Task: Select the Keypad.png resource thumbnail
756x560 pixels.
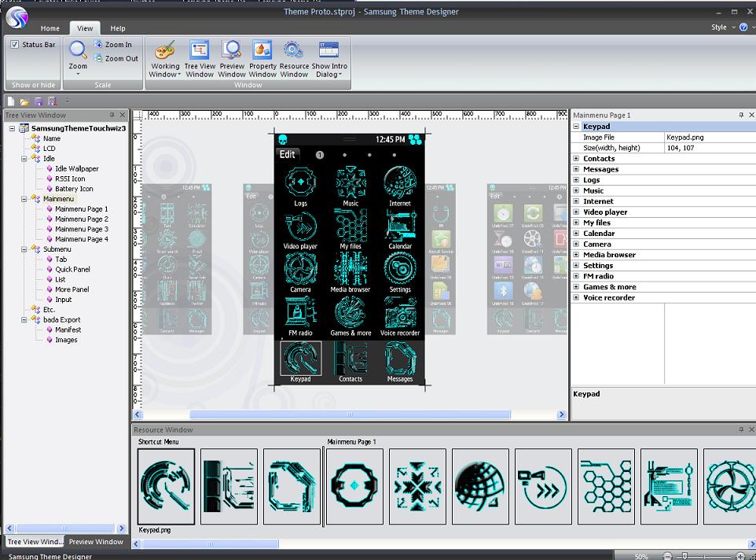Action: pos(166,486)
